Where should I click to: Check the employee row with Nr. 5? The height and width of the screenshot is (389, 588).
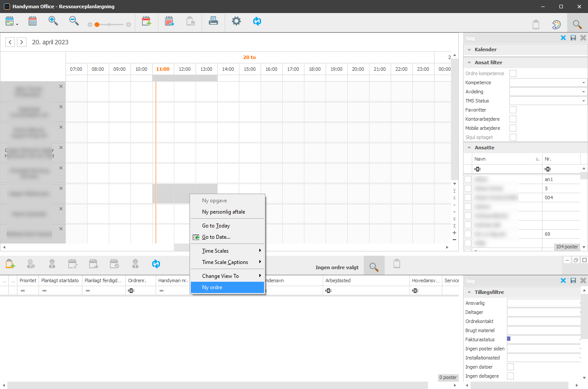click(468, 188)
